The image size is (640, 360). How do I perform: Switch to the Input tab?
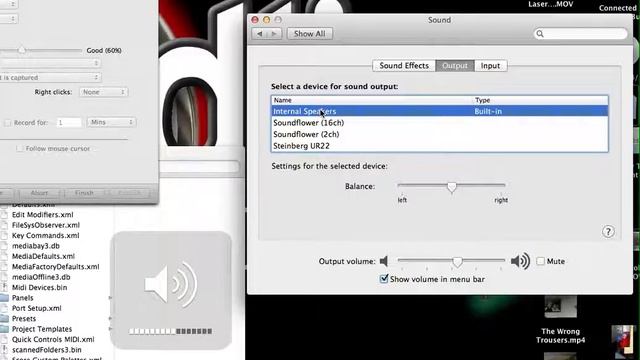click(490, 66)
